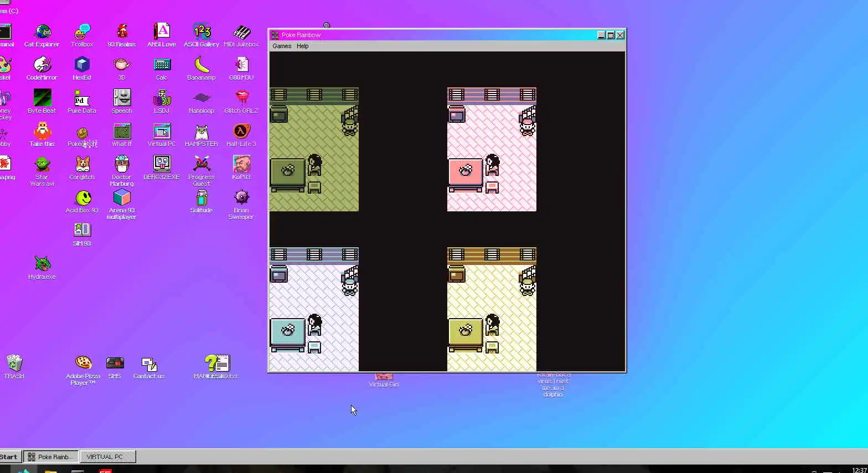The image size is (868, 473).
Task: Launch the Trollbox chat icon
Action: tap(82, 35)
